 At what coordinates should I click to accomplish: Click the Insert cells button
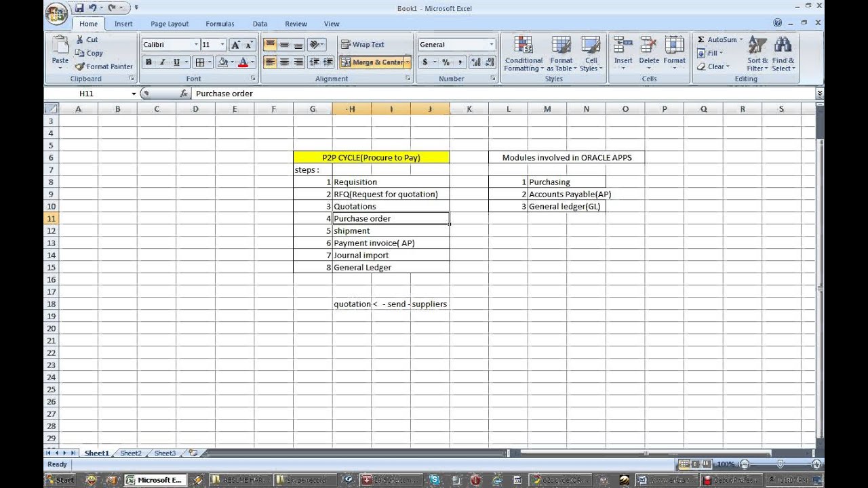(623, 54)
